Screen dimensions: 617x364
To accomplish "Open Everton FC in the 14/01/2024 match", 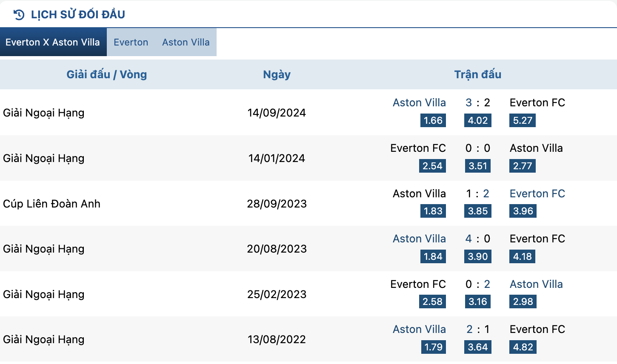I will pos(418,148).
